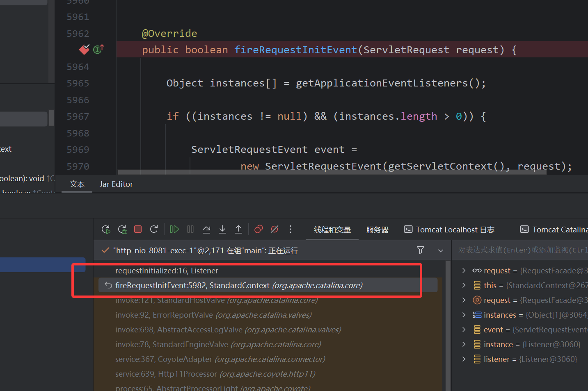Image resolution: width=588 pixels, height=391 pixels.
Task: Open the Tomcat Localhost 日志 tab
Action: 449,230
